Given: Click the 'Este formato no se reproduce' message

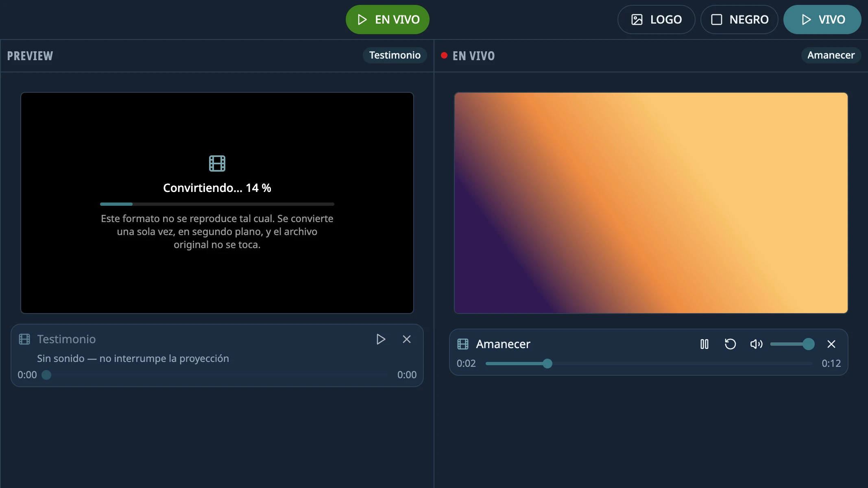Looking at the screenshot, I should (217, 231).
